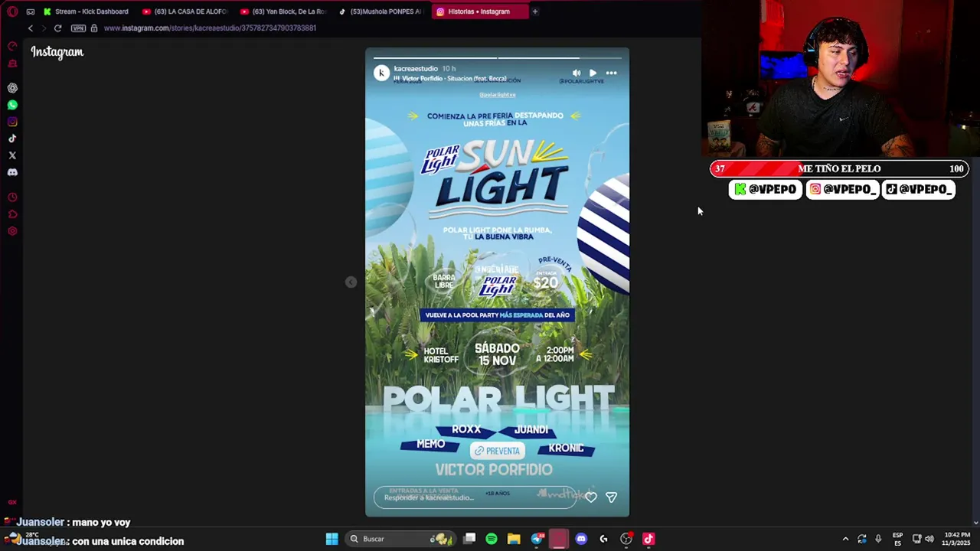
Task: Open the story more options menu
Action: [611, 73]
